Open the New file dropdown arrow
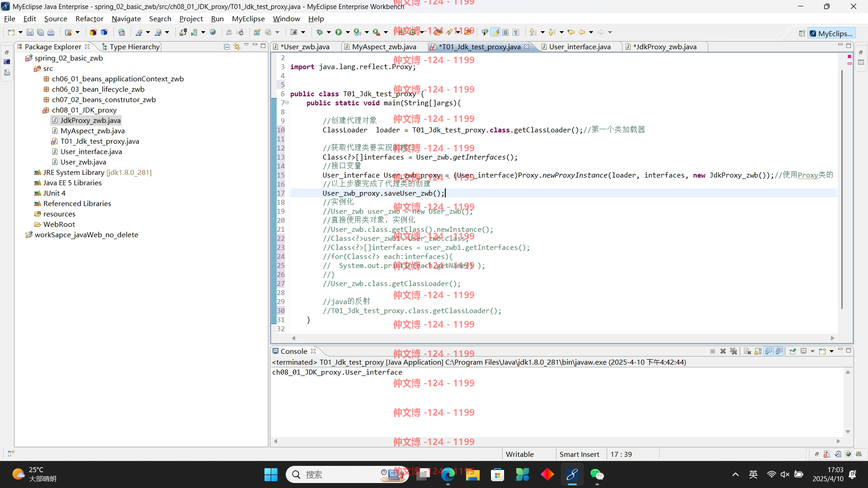This screenshot has height=488, width=868. [20, 32]
